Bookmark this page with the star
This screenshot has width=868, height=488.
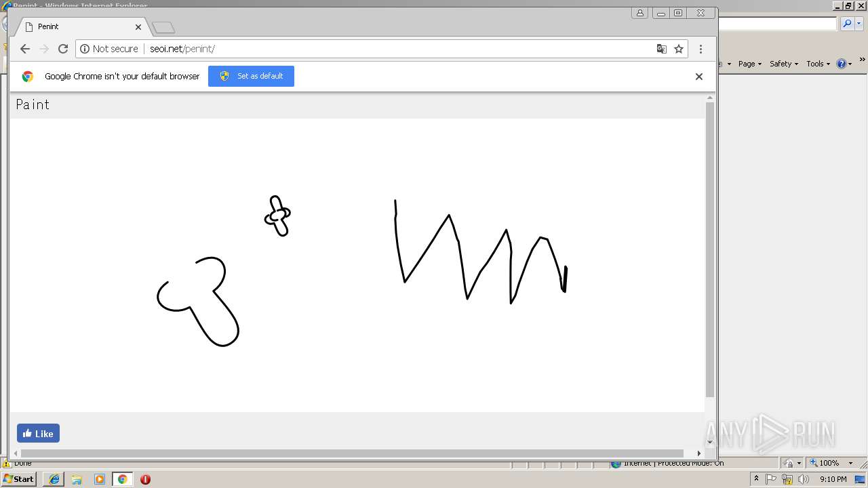[679, 49]
